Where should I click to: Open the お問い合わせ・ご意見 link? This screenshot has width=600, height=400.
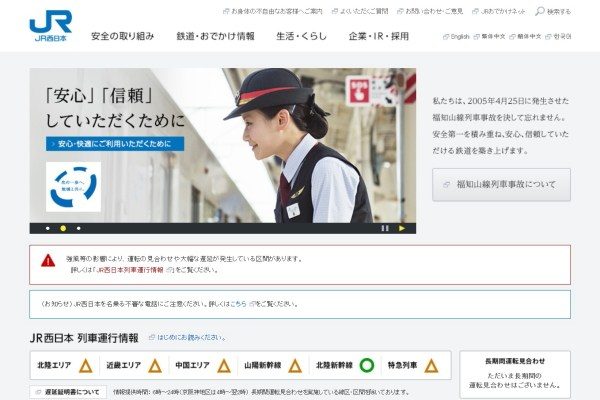pyautogui.click(x=430, y=11)
